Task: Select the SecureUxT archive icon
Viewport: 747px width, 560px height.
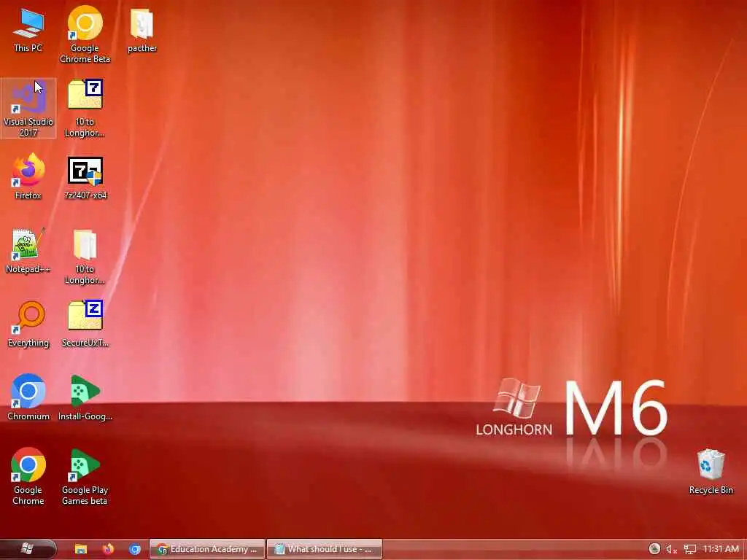Action: [x=85, y=324]
